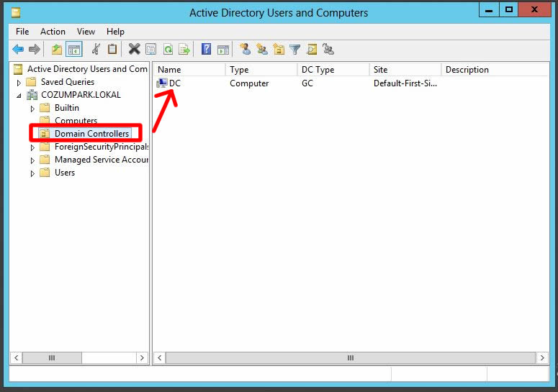Click the Cut scissors toolbar icon
558x392 pixels.
[x=96, y=50]
